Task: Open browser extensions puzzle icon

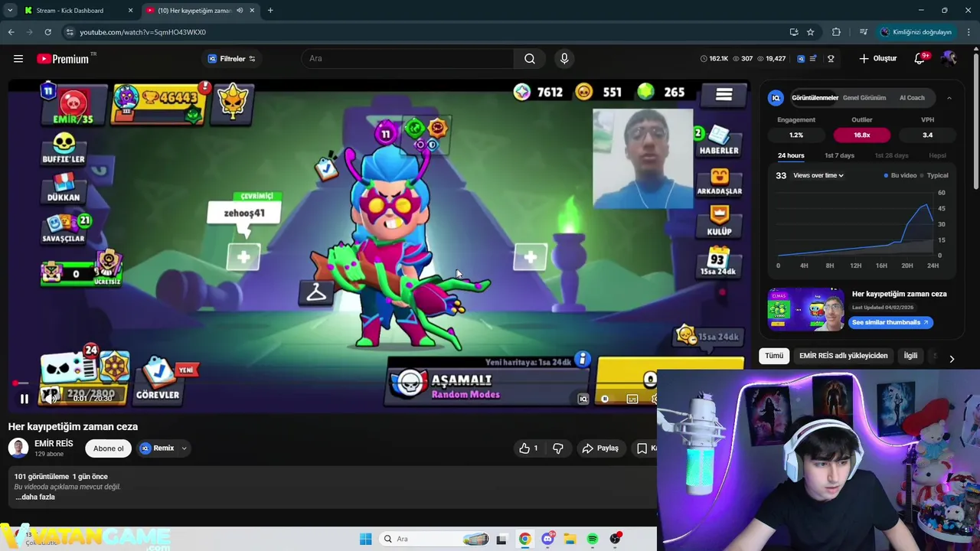Action: point(836,32)
